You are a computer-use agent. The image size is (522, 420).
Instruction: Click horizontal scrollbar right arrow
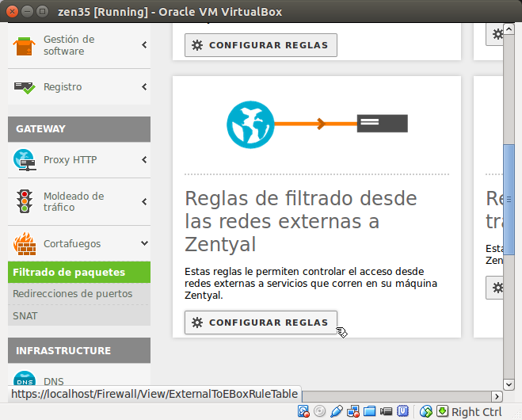[x=497, y=396]
